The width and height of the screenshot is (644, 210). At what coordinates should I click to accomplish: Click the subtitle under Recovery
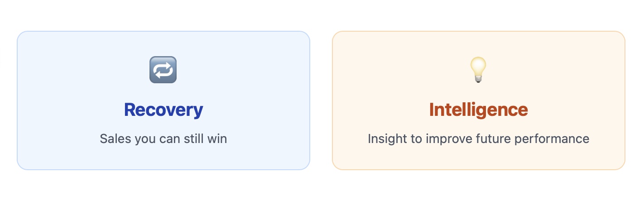(163, 138)
